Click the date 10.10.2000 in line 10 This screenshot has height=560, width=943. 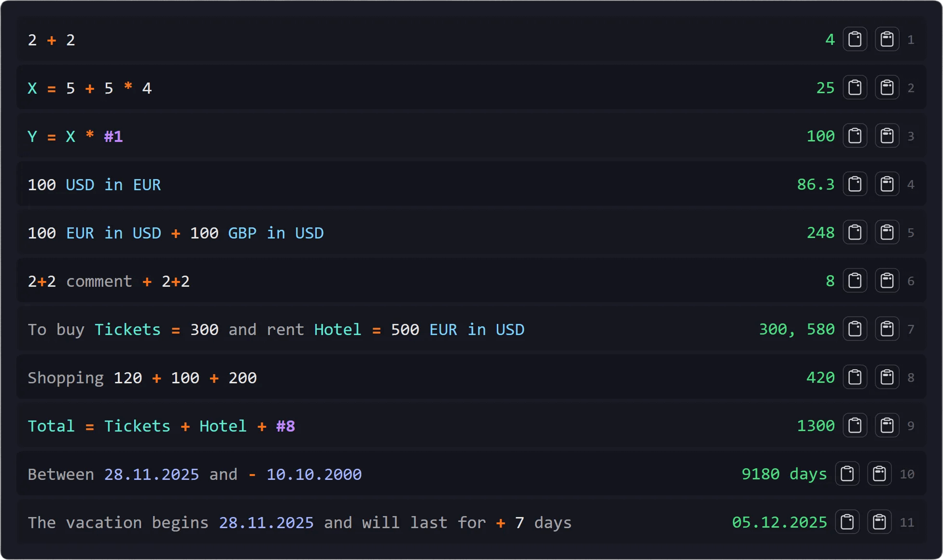[314, 475]
